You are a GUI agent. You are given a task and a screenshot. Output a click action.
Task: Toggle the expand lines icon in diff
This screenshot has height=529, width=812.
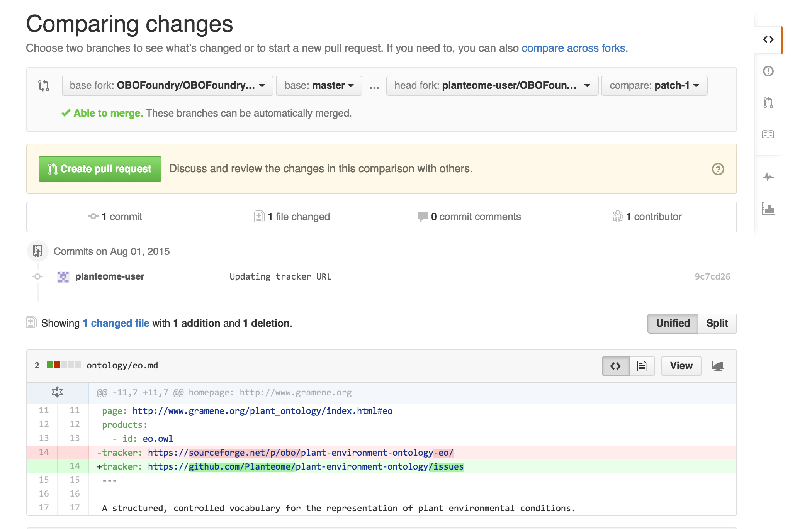pos(57,392)
